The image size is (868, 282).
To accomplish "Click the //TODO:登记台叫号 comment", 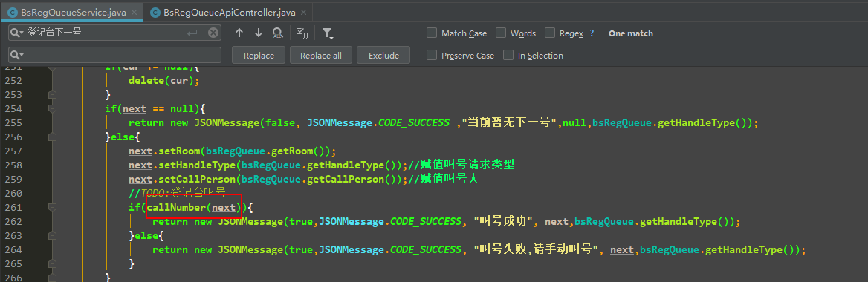I will [177, 193].
